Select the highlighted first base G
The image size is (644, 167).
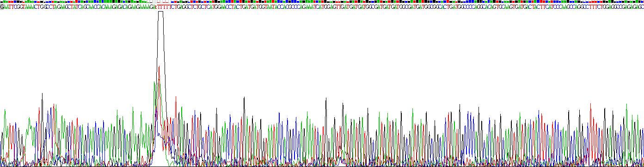pos(1,7)
